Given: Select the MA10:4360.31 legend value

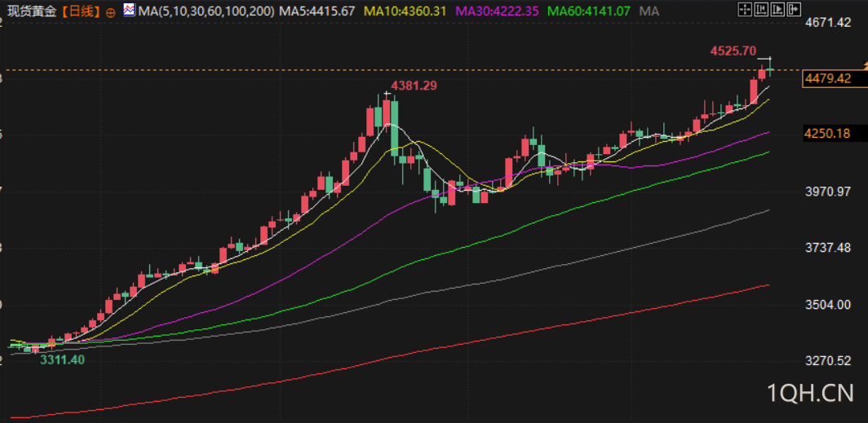Looking at the screenshot, I should point(405,11).
